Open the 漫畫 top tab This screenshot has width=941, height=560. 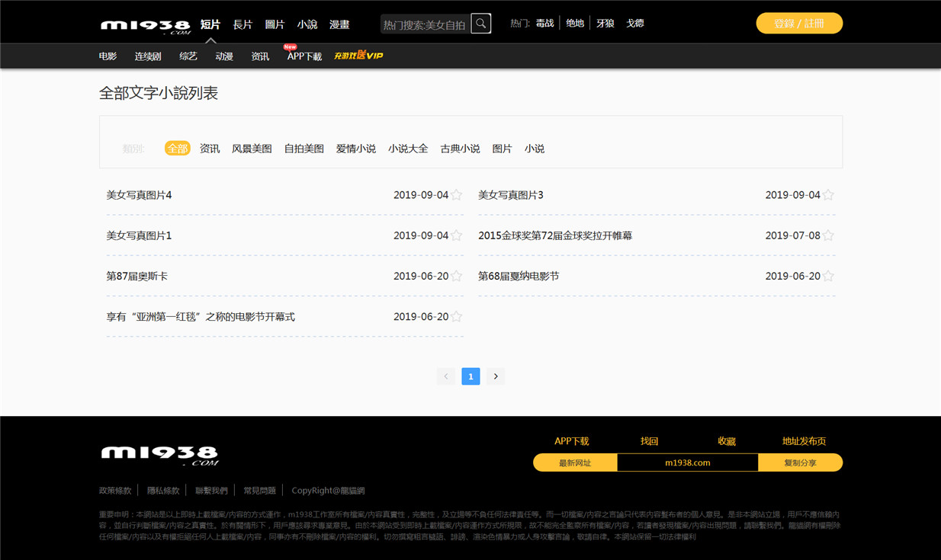click(x=339, y=24)
